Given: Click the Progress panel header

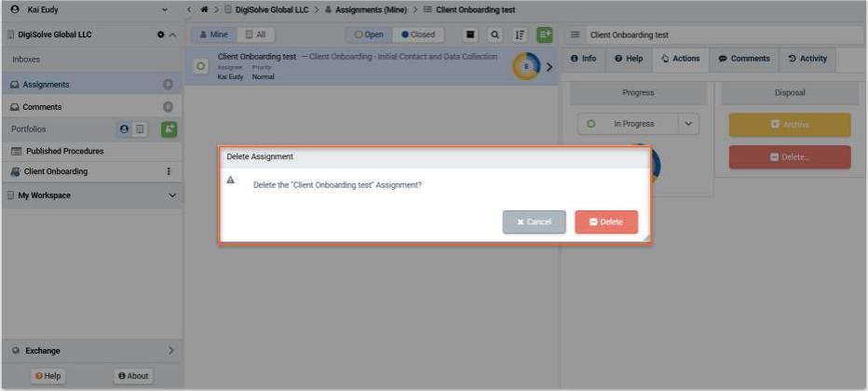Looking at the screenshot, I should pos(638,93).
